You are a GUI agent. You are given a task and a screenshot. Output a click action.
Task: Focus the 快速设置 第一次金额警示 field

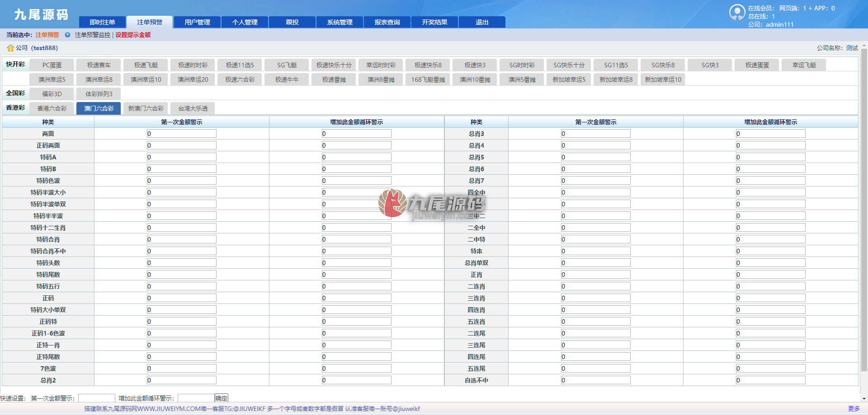coord(97,398)
